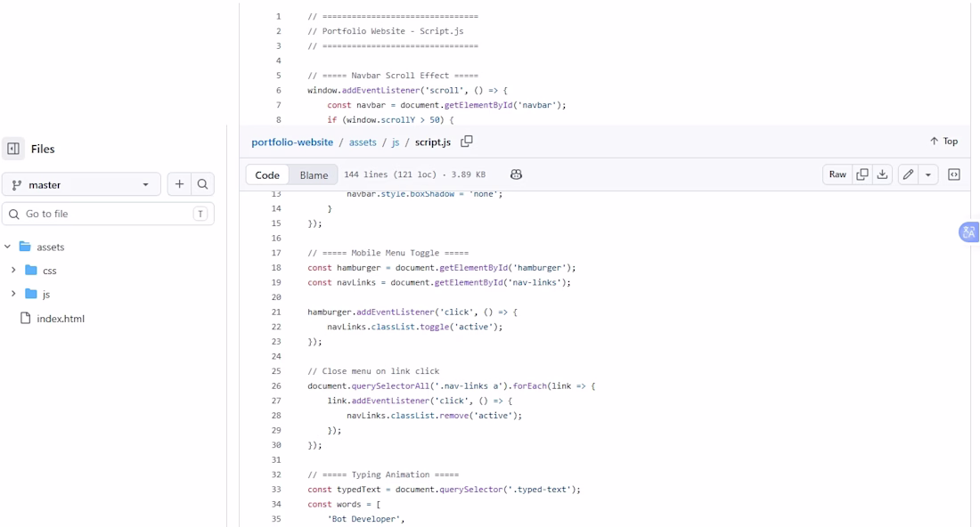The width and height of the screenshot is (980, 527).
Task: Add a file with the plus button
Action: pyautogui.click(x=179, y=184)
